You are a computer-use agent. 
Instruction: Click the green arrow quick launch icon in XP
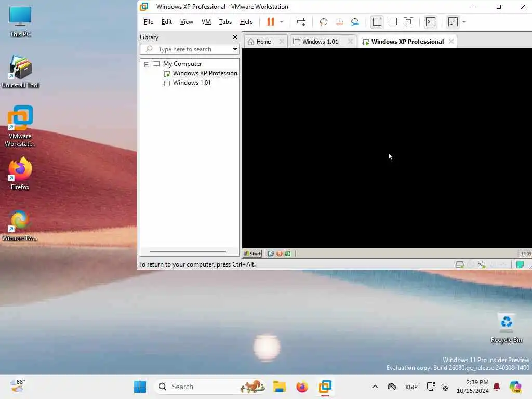pos(288,254)
